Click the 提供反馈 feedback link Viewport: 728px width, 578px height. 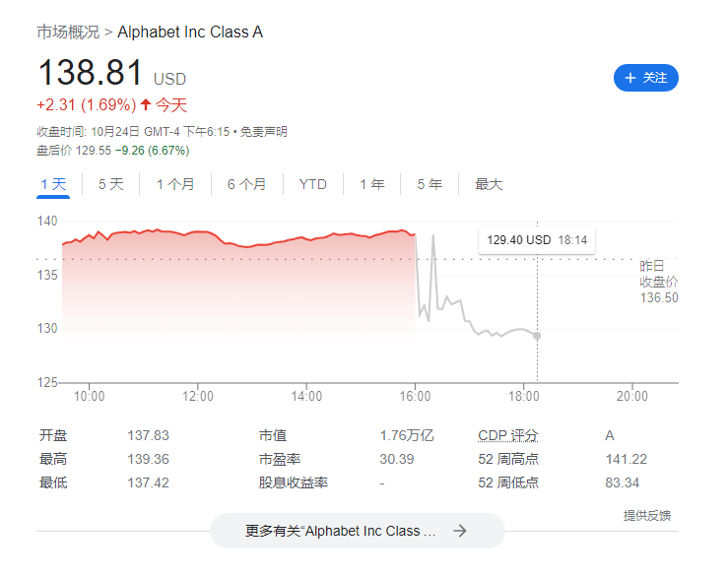(x=647, y=515)
